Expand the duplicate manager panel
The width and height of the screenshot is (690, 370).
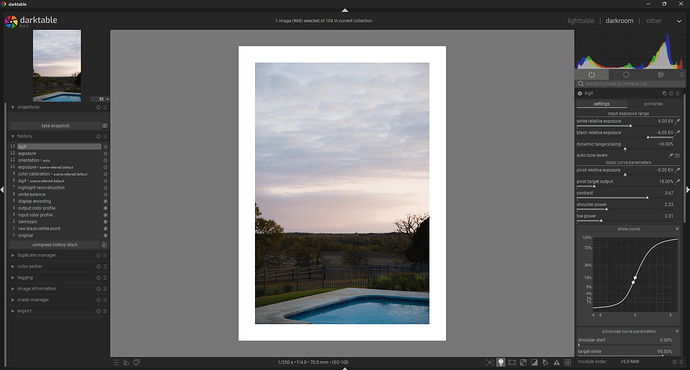(x=13, y=255)
